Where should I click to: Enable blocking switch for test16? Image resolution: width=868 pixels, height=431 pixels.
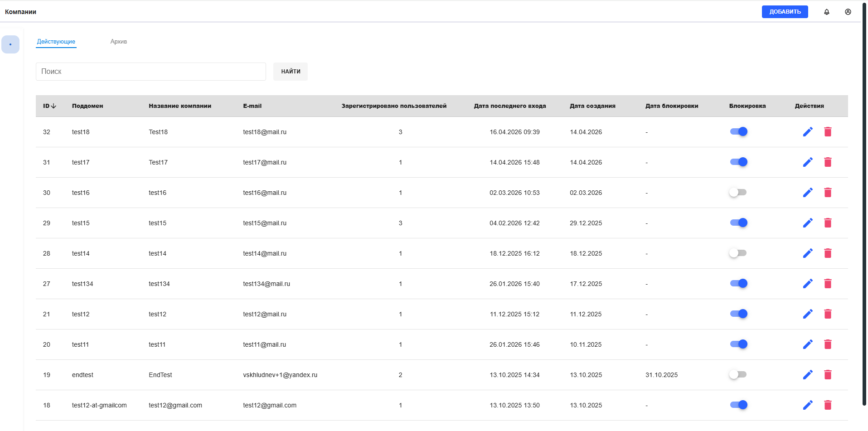[x=738, y=192]
